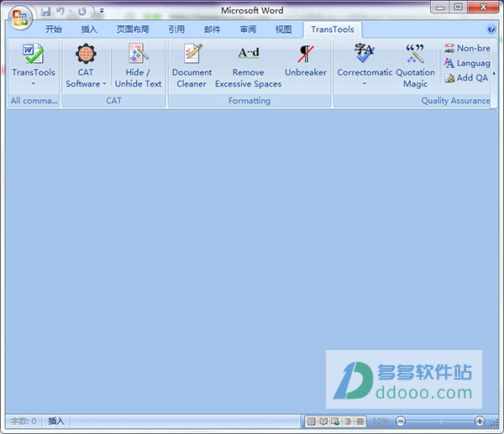Click the CAT Software gear icon

coord(86,54)
